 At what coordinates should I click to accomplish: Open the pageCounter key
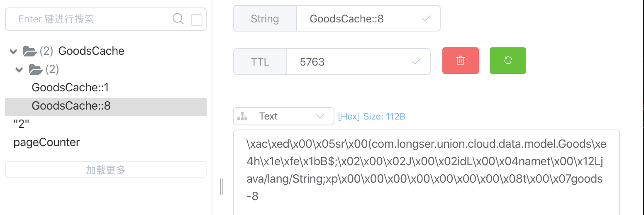click(46, 142)
